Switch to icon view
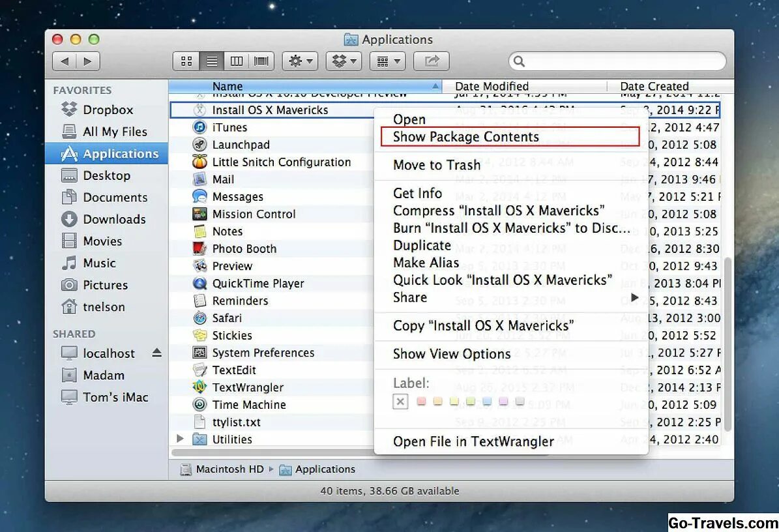779x532 pixels. [186, 61]
